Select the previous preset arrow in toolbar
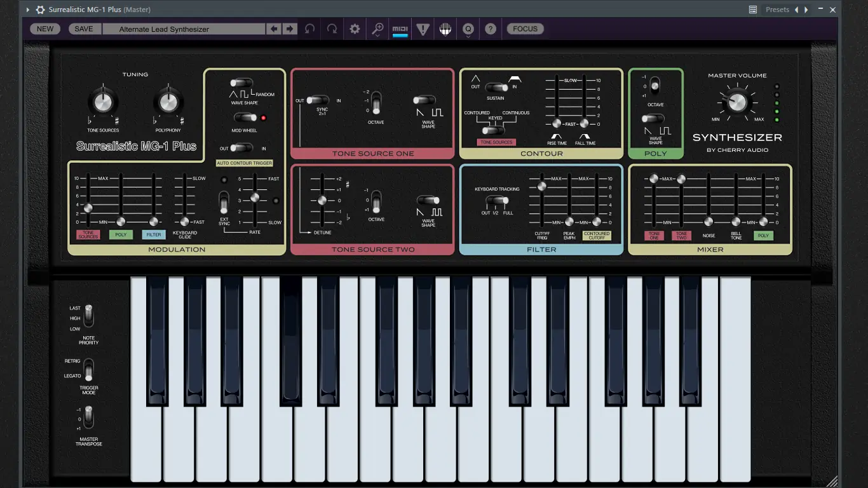868x488 pixels. coord(274,29)
